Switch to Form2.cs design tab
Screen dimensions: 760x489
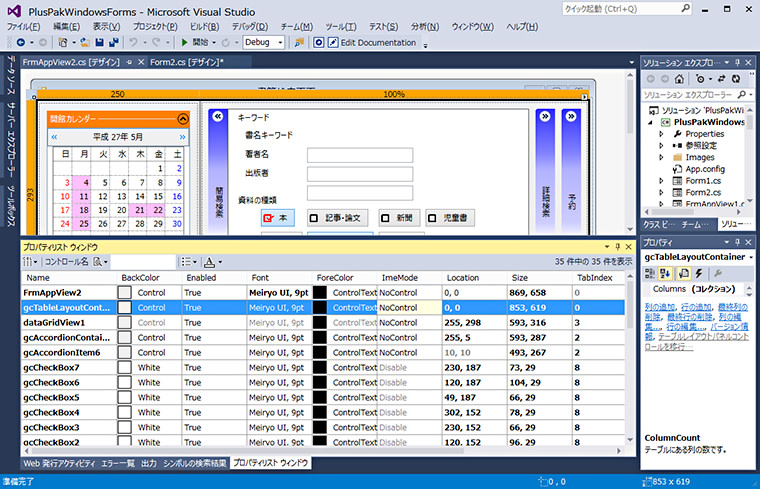coord(187,62)
